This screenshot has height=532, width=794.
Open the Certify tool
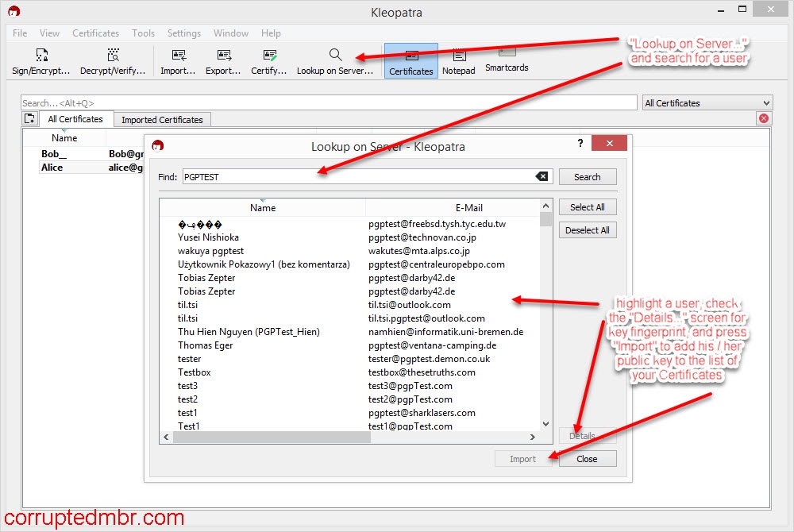pyautogui.click(x=268, y=60)
